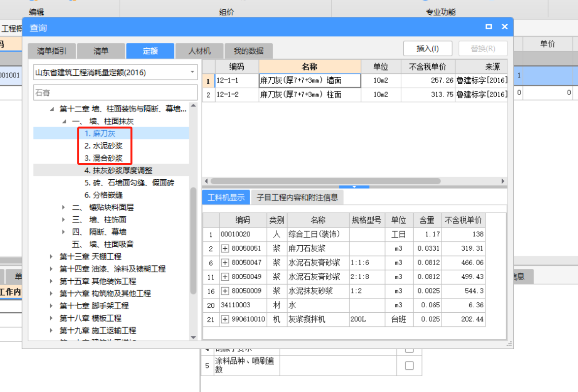Expand material row 80050047 plus icon
This screenshot has height=392, width=578.
click(225, 262)
